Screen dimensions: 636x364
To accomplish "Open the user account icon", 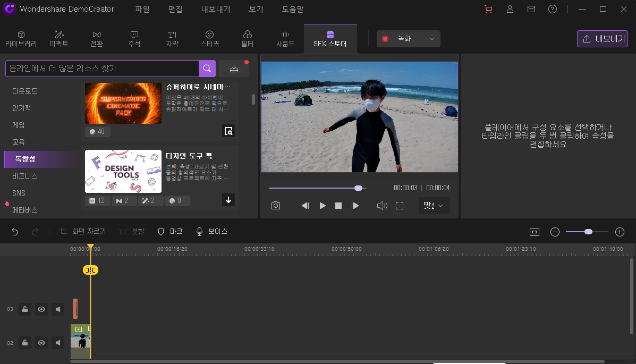I will [510, 9].
